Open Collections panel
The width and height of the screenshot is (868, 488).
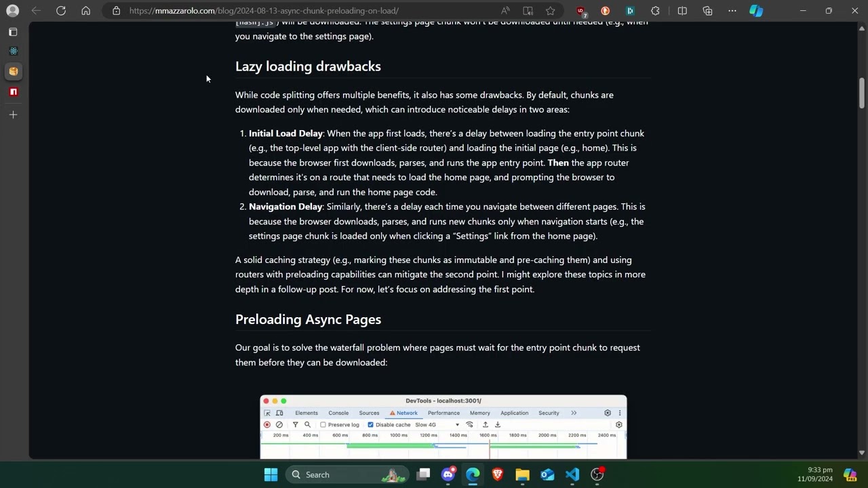(707, 11)
